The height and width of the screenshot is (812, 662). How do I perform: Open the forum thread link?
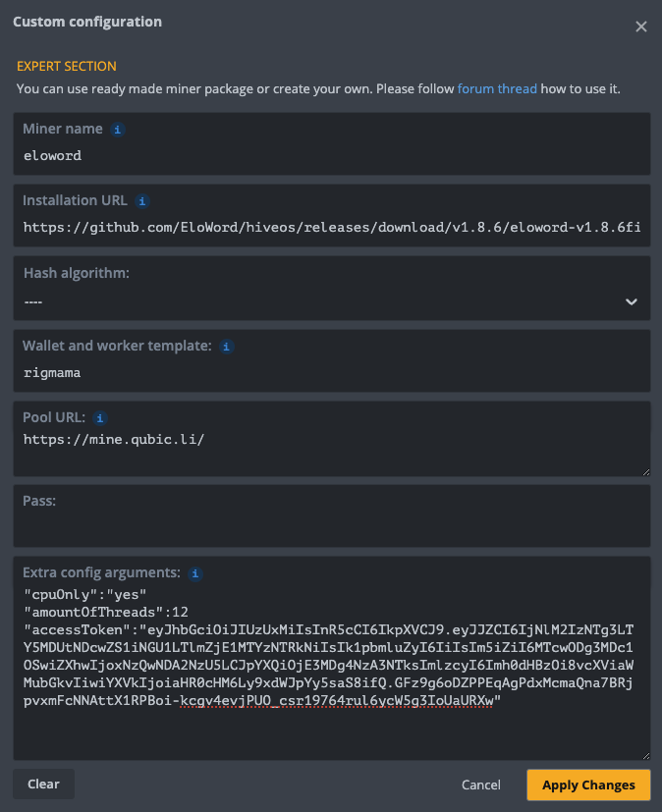click(x=497, y=88)
